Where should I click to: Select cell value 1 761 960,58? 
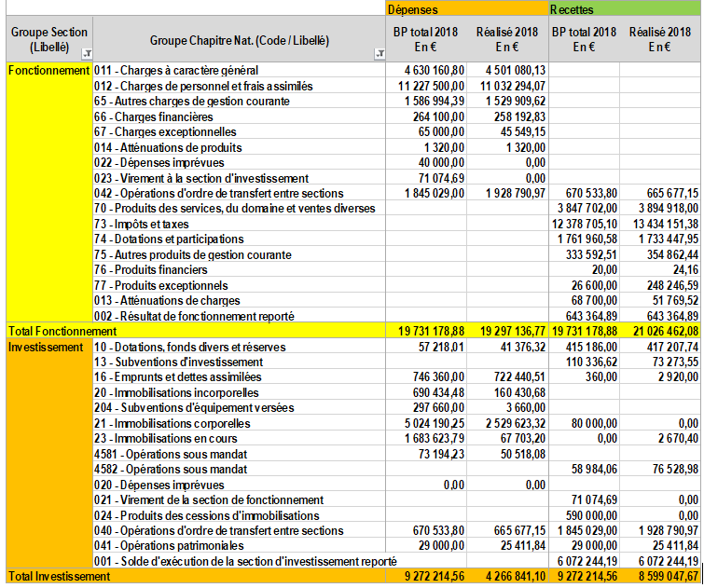tap(587, 239)
